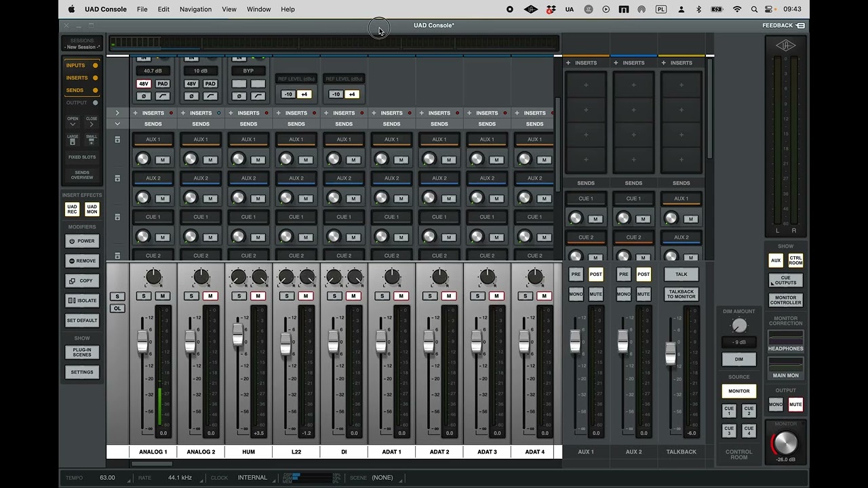Select the +4 ref level on L22
Image resolution: width=868 pixels, height=488 pixels.
304,94
